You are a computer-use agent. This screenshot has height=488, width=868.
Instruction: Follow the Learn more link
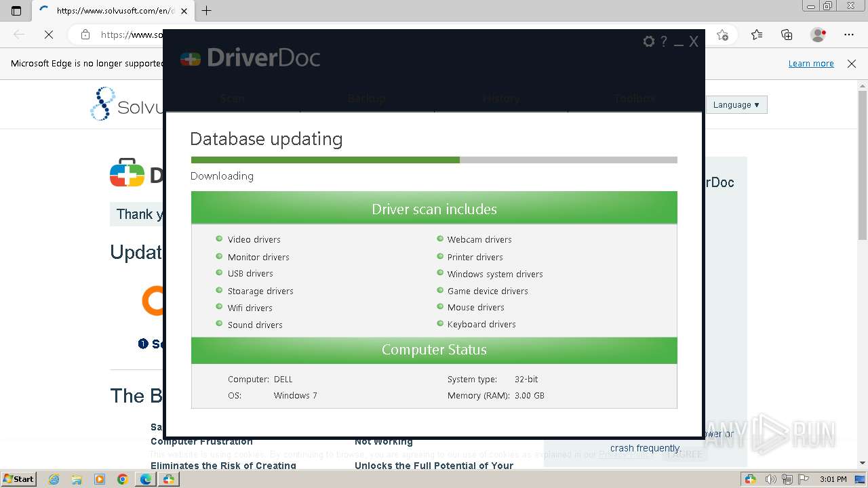pyautogui.click(x=811, y=64)
